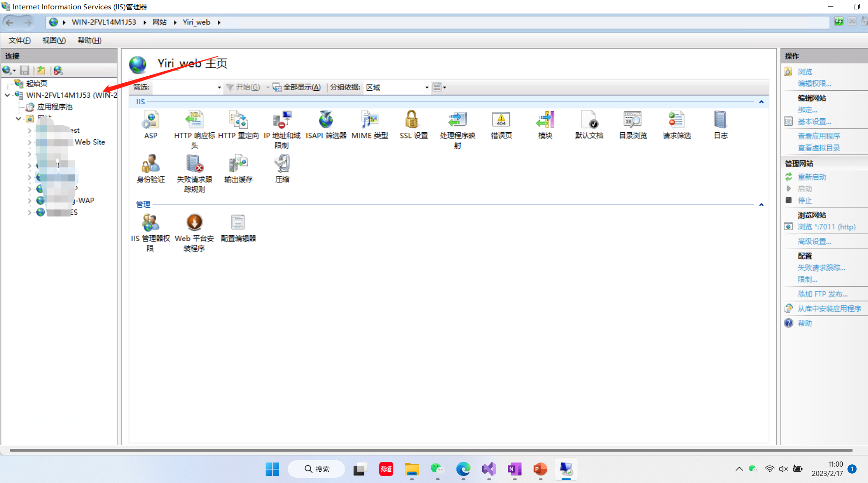Click 编辑权限... action link
This screenshot has width=868, height=483.
tap(814, 83)
